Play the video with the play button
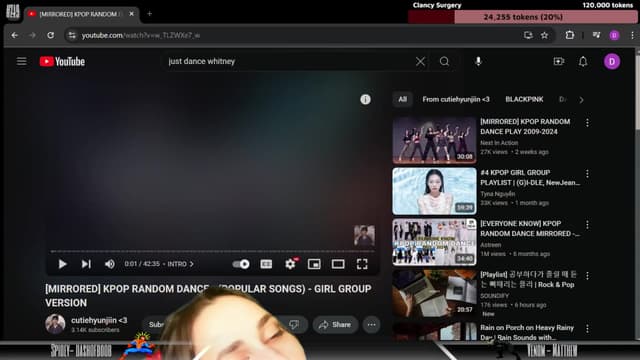This screenshot has width=640, height=360. [62, 264]
